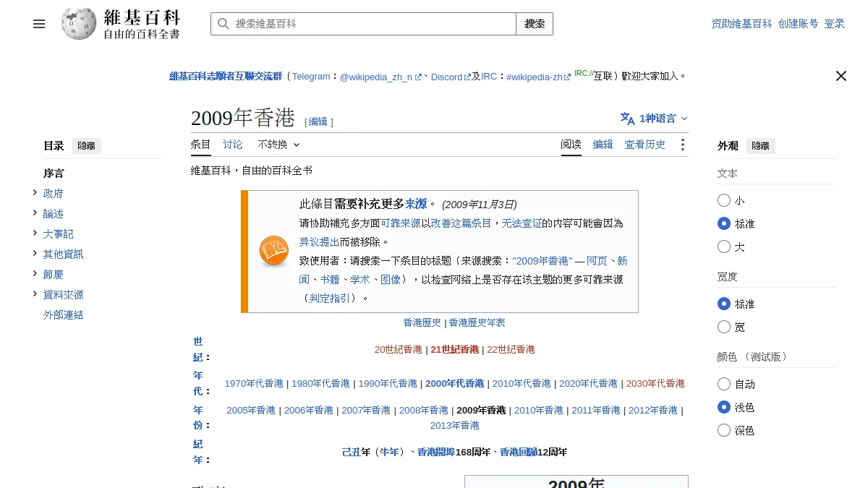This screenshot has width=868, height=488.
Task: Click the 创建账号 link
Action: click(x=799, y=24)
